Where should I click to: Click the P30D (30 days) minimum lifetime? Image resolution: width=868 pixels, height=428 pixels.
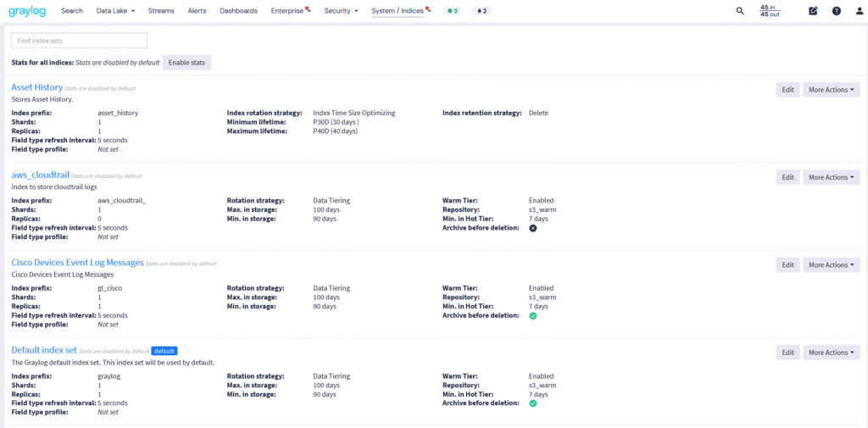[336, 122]
